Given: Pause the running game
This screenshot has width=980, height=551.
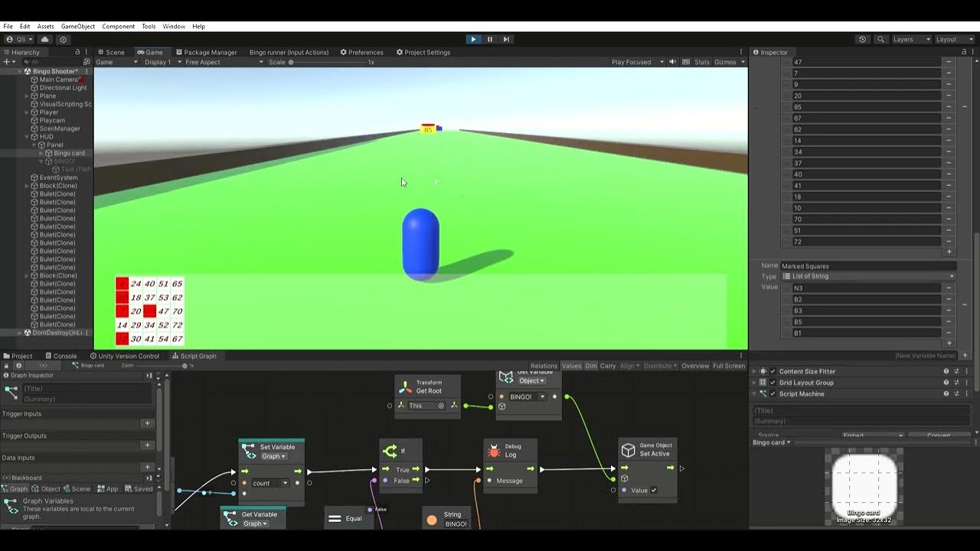Looking at the screenshot, I should click(x=490, y=39).
